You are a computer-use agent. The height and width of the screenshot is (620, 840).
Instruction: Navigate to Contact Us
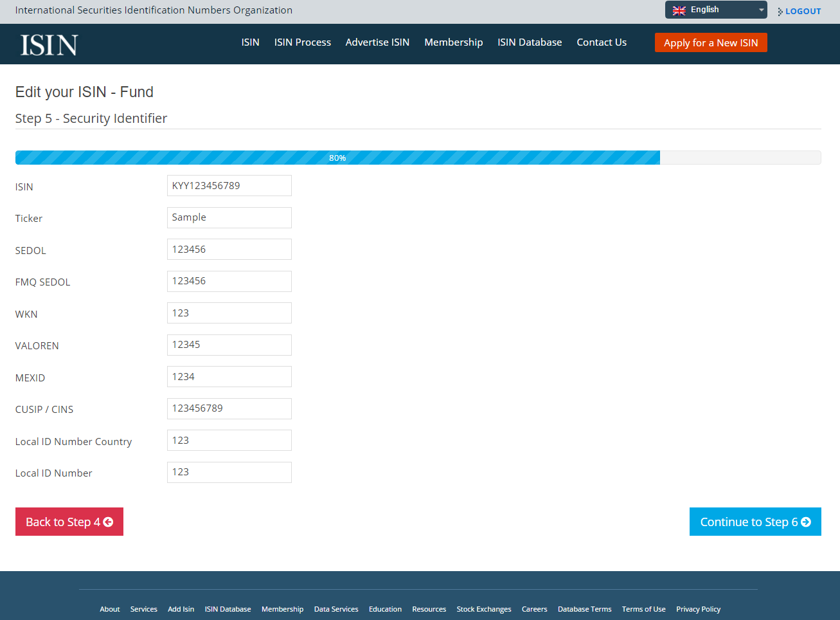tap(602, 42)
